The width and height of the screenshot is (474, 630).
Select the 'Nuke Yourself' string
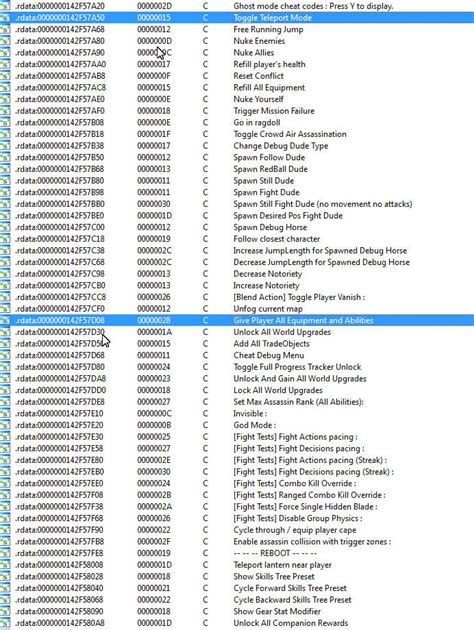pos(258,99)
